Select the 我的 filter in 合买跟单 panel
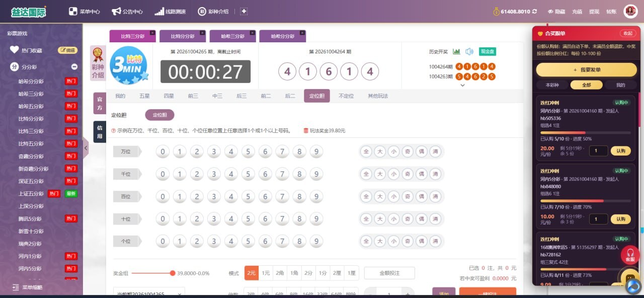The height and width of the screenshot is (298, 644). pyautogui.click(x=620, y=85)
